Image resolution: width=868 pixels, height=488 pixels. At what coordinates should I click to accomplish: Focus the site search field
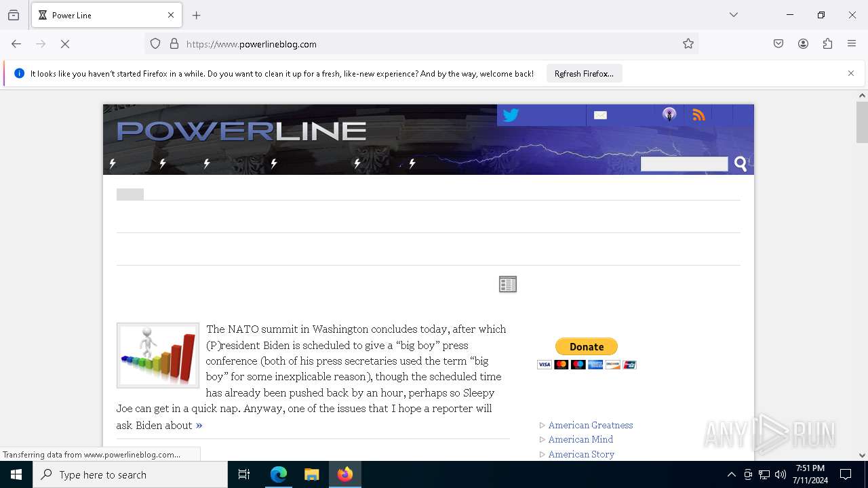[x=684, y=164]
